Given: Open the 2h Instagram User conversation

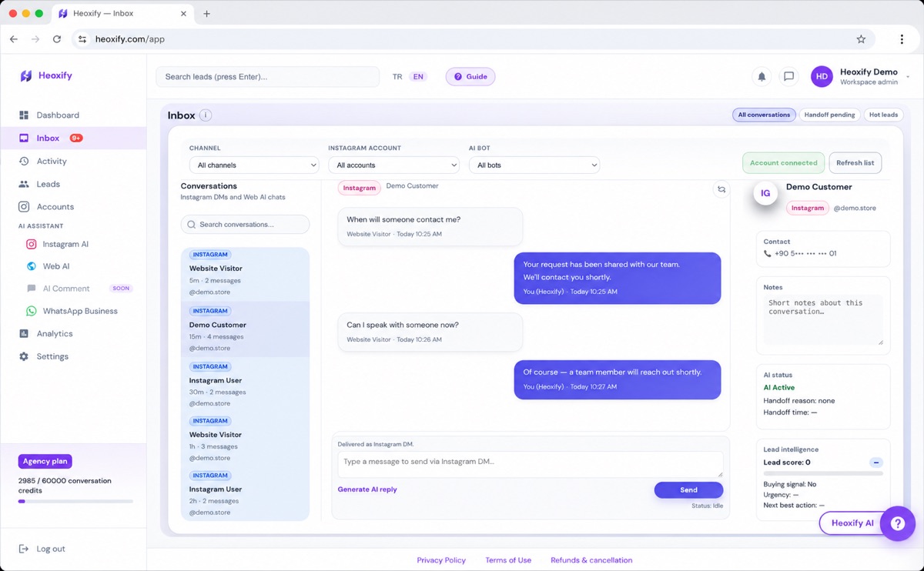Looking at the screenshot, I should coord(245,494).
